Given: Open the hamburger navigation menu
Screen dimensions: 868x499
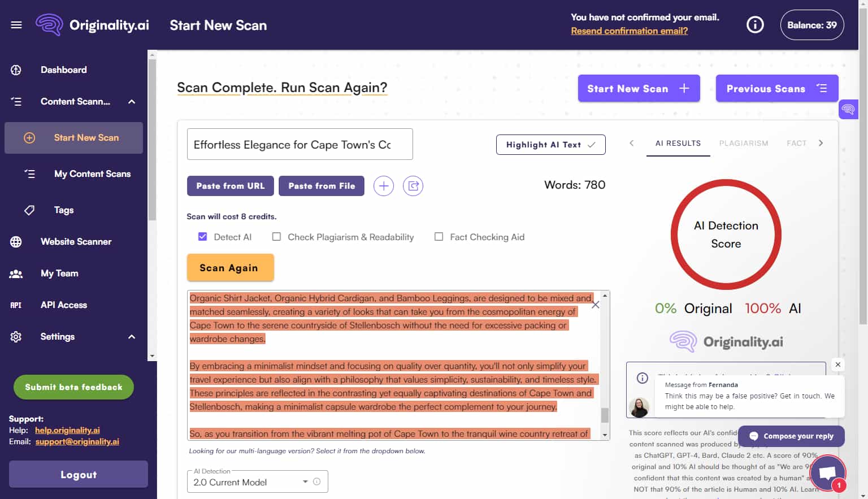Looking at the screenshot, I should coord(16,24).
